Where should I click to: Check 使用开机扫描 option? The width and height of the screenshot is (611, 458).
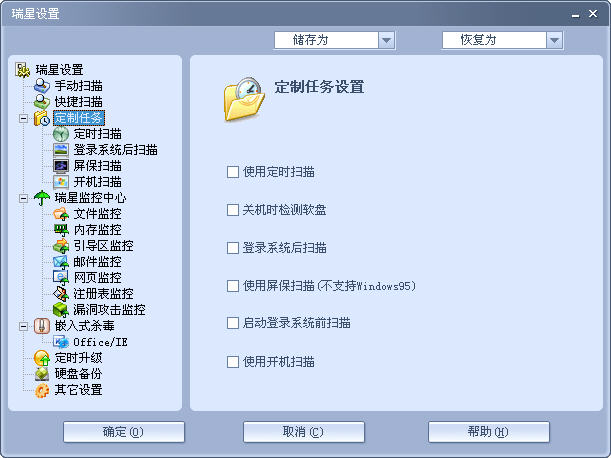233,362
